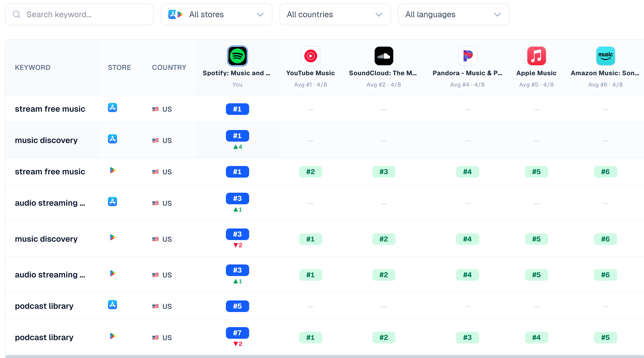Click the search magnifier icon
644x358 pixels.
click(x=17, y=14)
